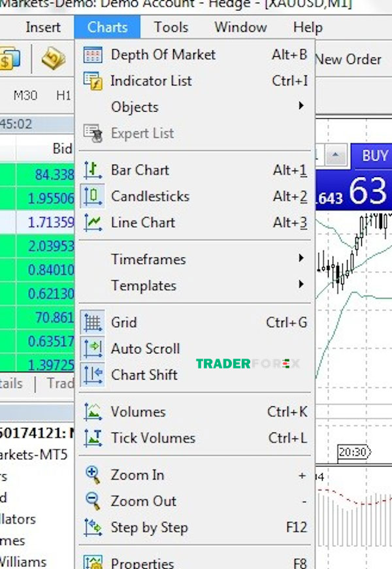This screenshot has height=569, width=392.
Task: Select the 1.39725 bid row
Action: [x=37, y=364]
